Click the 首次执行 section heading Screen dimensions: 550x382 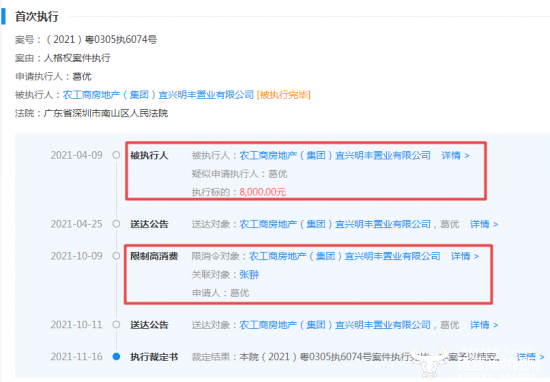tap(37, 16)
